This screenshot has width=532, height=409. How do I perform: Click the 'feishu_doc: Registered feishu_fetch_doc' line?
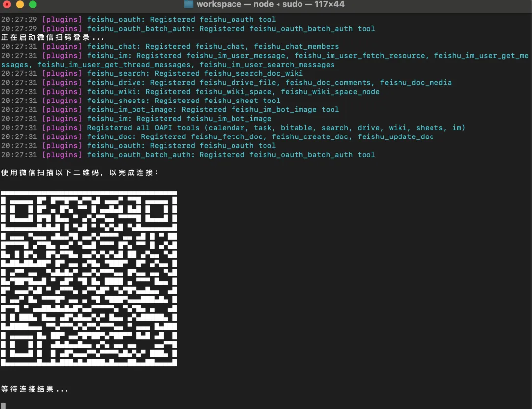218,136
